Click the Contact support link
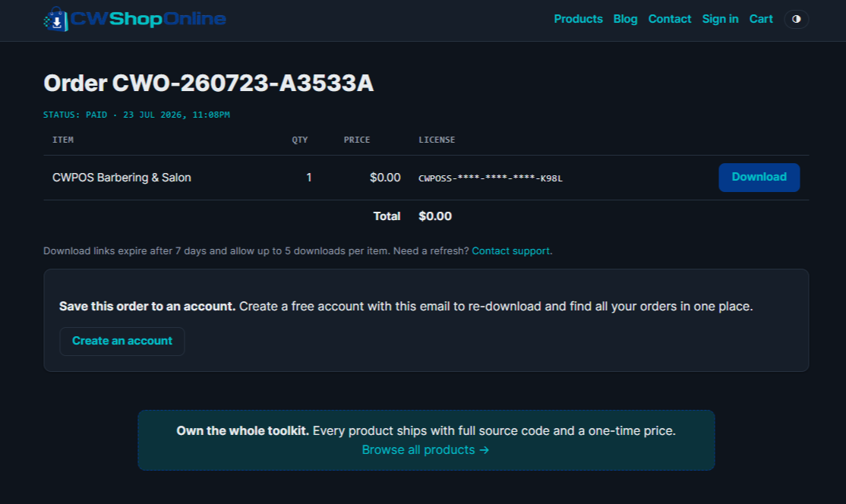The image size is (846, 504). coord(510,250)
